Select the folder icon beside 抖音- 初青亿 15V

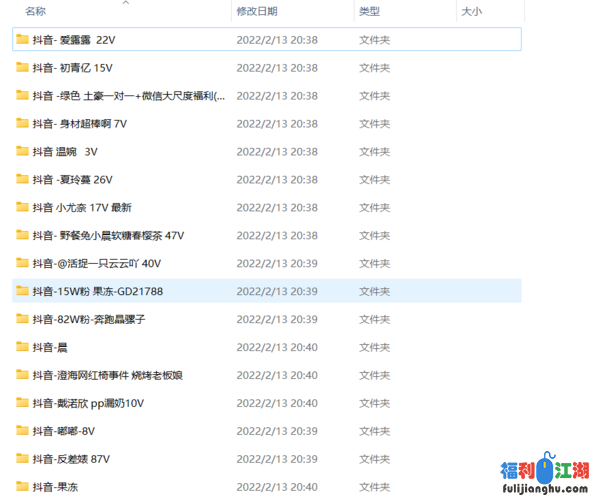point(22,68)
